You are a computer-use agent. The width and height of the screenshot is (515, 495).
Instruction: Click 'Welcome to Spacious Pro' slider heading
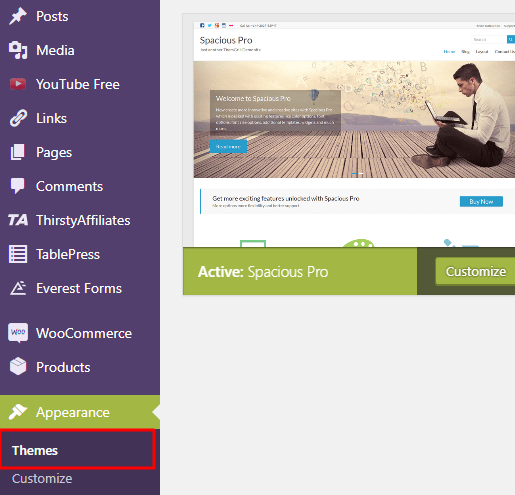pyautogui.click(x=253, y=99)
